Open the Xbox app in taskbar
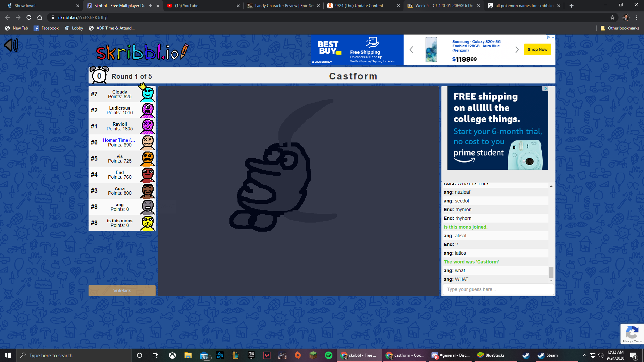The image size is (644, 362). coord(172,355)
